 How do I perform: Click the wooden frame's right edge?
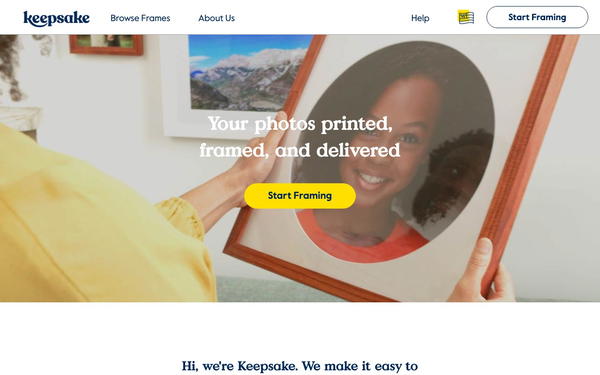coord(526,153)
